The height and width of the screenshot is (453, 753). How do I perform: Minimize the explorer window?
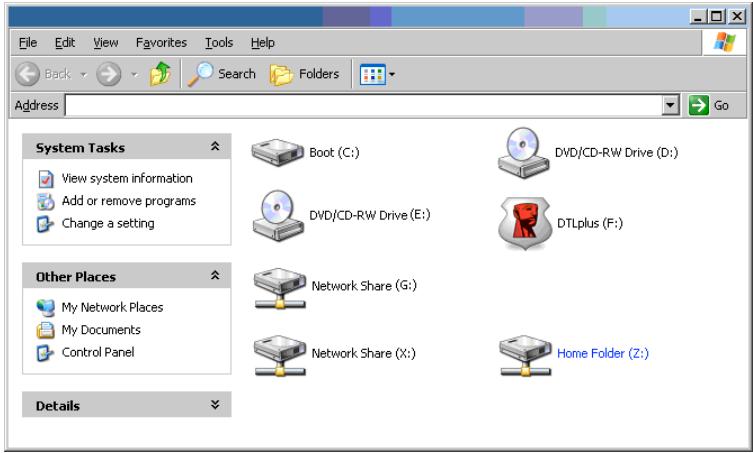pos(698,17)
